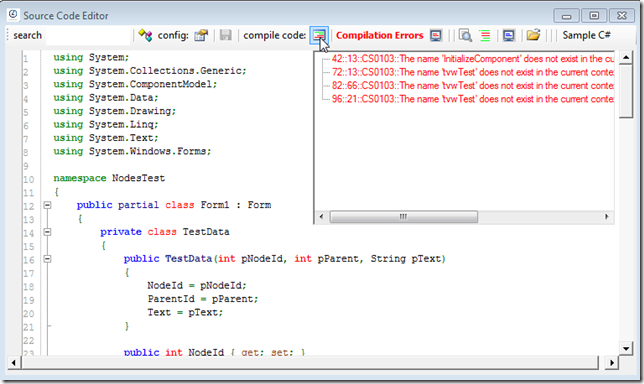
Task: Click 'public partial class Form1 : Form' line
Action: [x=174, y=205]
